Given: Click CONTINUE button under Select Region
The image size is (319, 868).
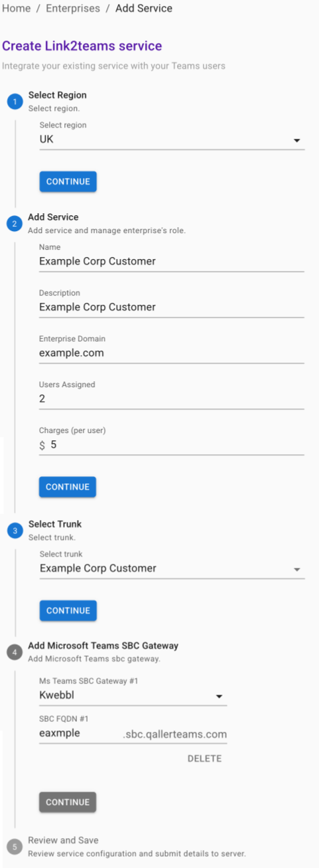Looking at the screenshot, I should click(x=68, y=182).
